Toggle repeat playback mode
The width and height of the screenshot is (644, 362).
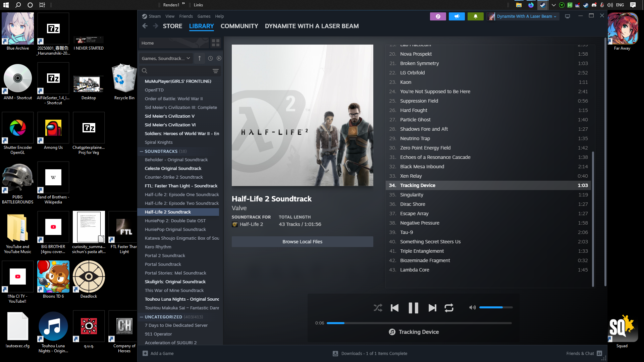coord(449,308)
